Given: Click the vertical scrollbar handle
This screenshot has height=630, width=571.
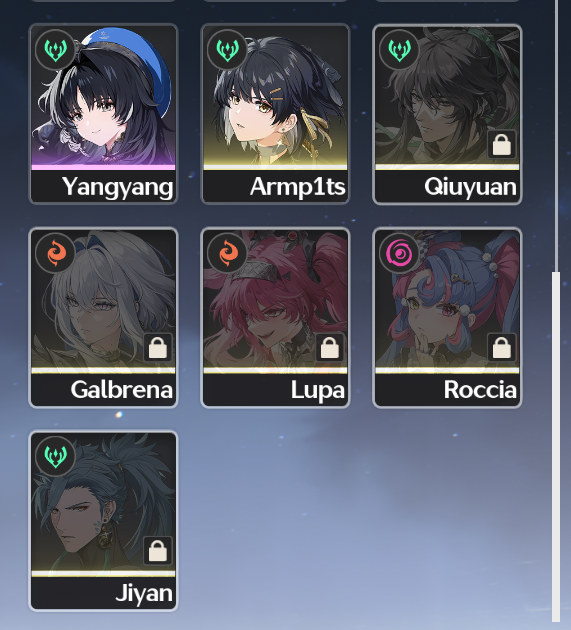Looking at the screenshot, I should click(x=556, y=447).
